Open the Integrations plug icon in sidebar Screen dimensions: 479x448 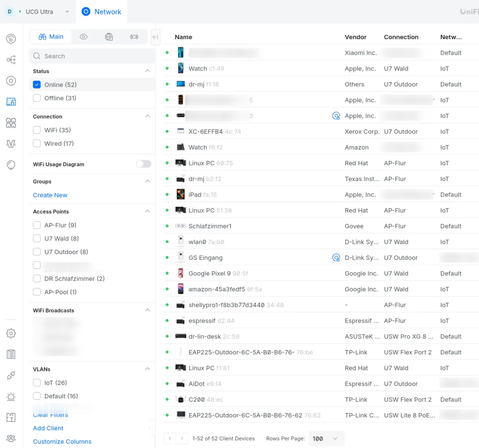[x=11, y=375]
